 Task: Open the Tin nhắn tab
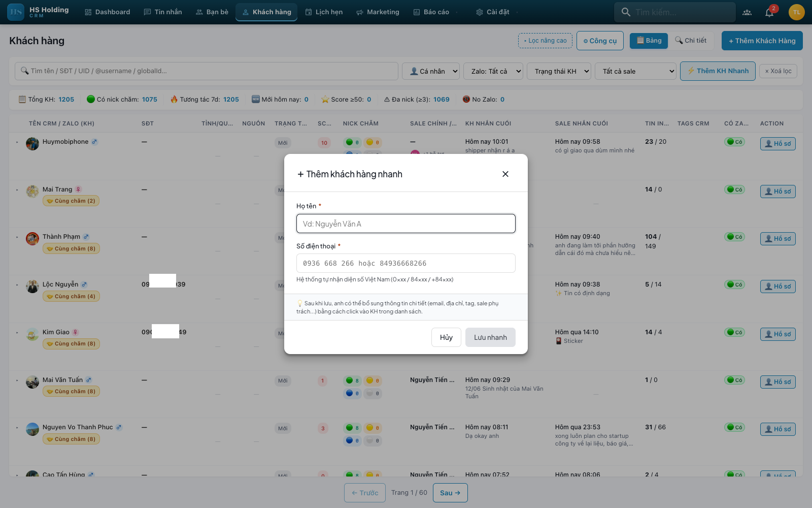163,12
